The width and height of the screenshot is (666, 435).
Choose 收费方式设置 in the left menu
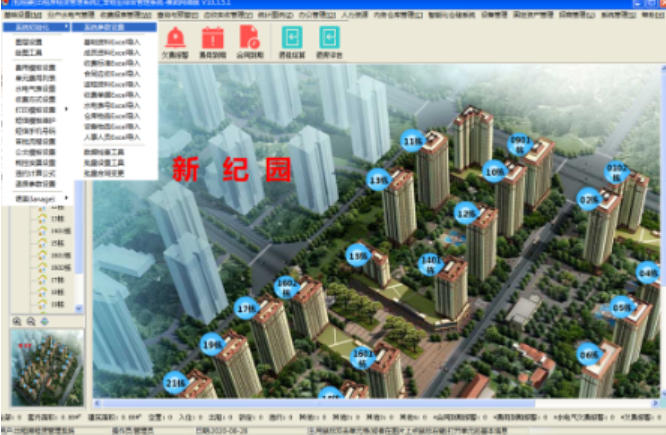tap(35, 99)
